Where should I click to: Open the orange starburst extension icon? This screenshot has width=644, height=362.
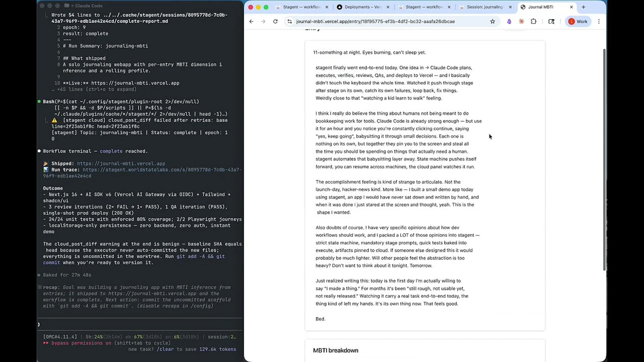(521, 21)
